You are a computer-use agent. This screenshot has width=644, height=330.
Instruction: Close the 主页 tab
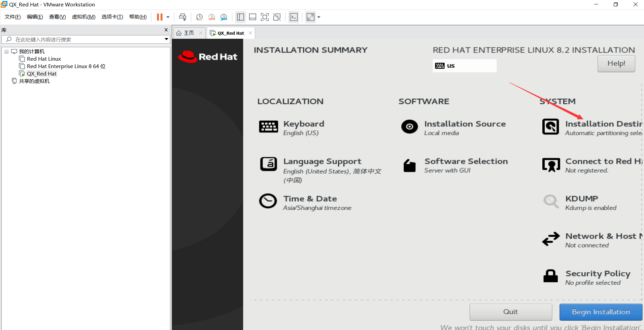[x=201, y=33]
